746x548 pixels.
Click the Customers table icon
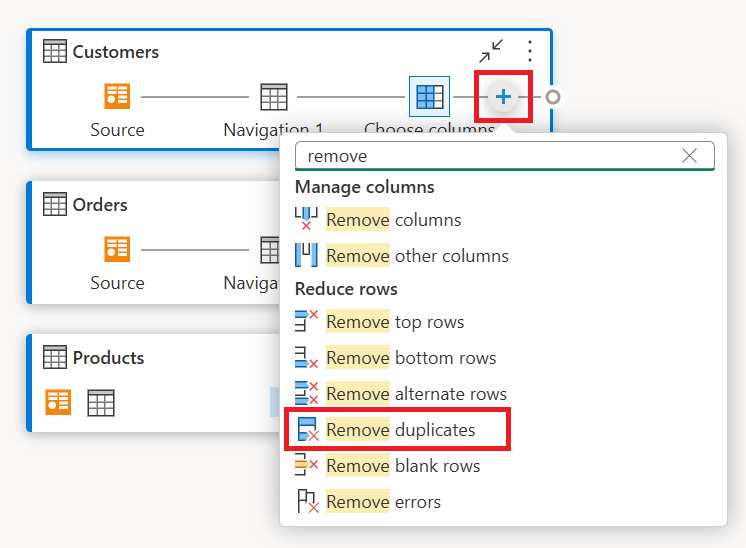coord(55,51)
